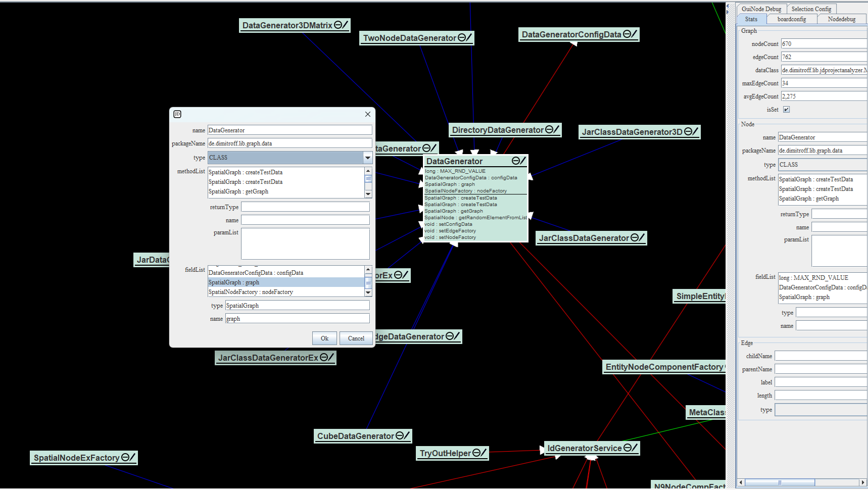868x490 pixels.
Task: Open the type CLASS dropdown in the dialog
Action: coord(368,158)
